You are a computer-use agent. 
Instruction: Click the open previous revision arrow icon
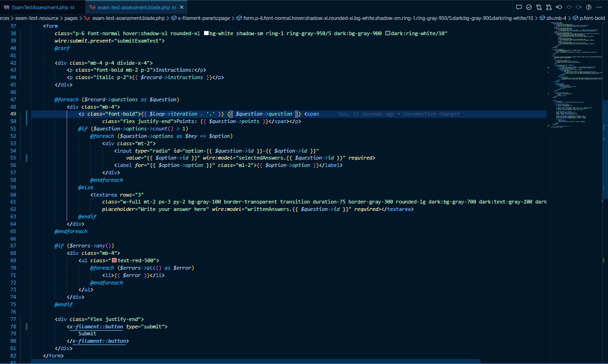[x=559, y=7]
